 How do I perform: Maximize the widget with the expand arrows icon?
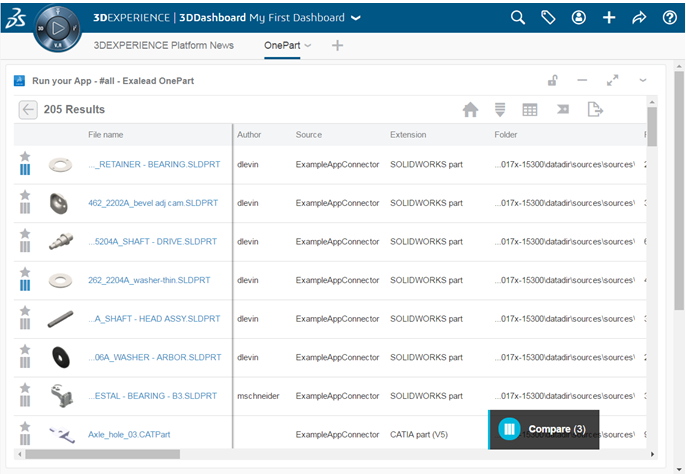(x=612, y=81)
